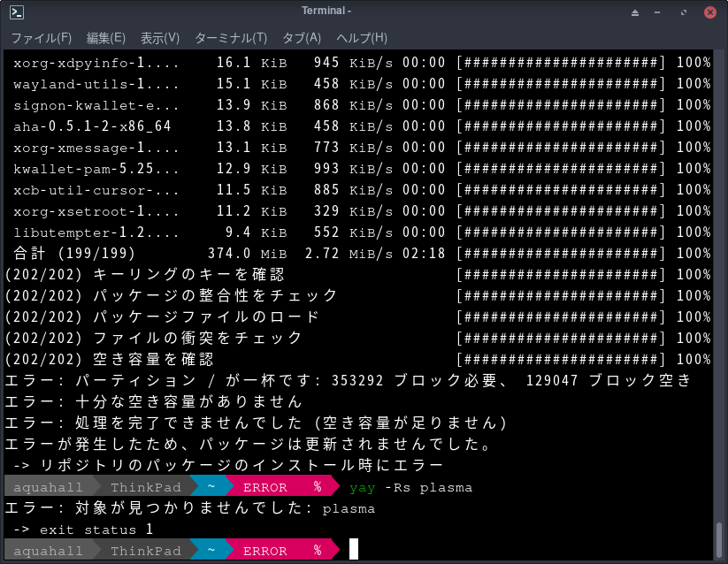Click the aha-0.5.1-2-x86_64 package name
728x564 pixels.
point(92,126)
